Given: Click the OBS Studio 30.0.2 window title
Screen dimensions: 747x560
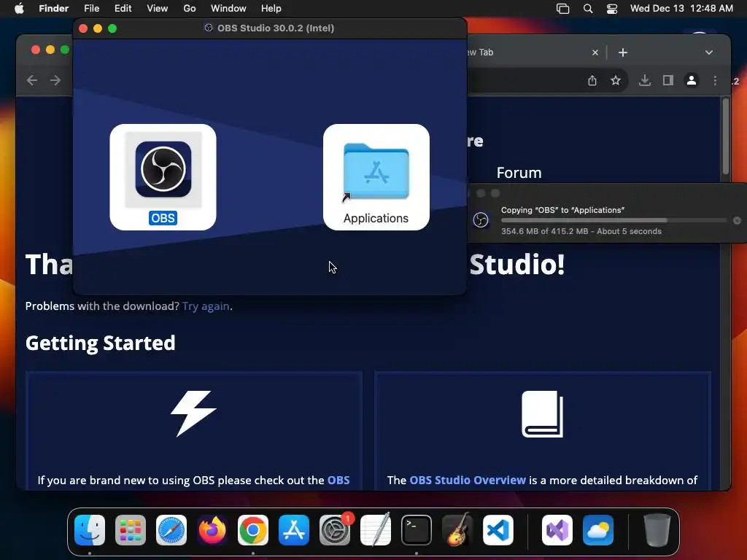Looking at the screenshot, I should [275, 28].
